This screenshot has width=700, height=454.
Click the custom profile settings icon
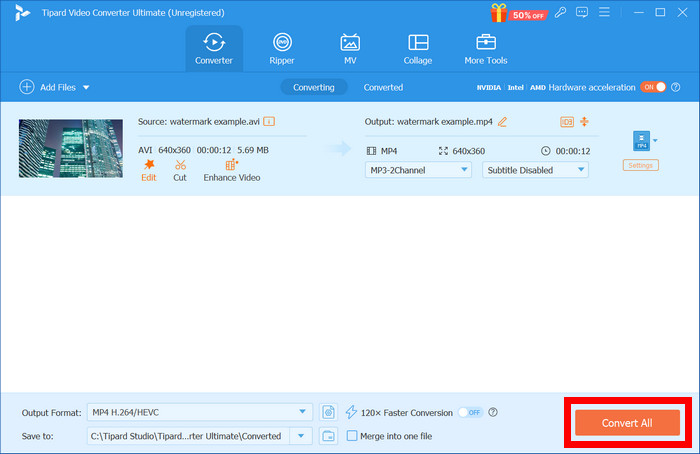click(x=329, y=412)
